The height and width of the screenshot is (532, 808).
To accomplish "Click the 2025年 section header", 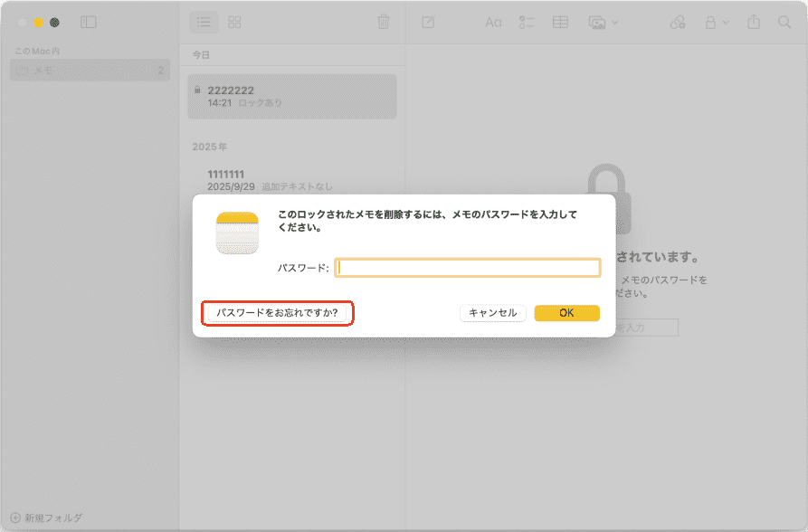I will pos(209,147).
